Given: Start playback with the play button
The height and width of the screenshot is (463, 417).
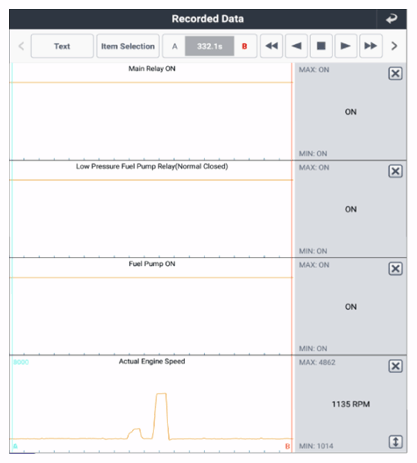Looking at the screenshot, I should 345,46.
